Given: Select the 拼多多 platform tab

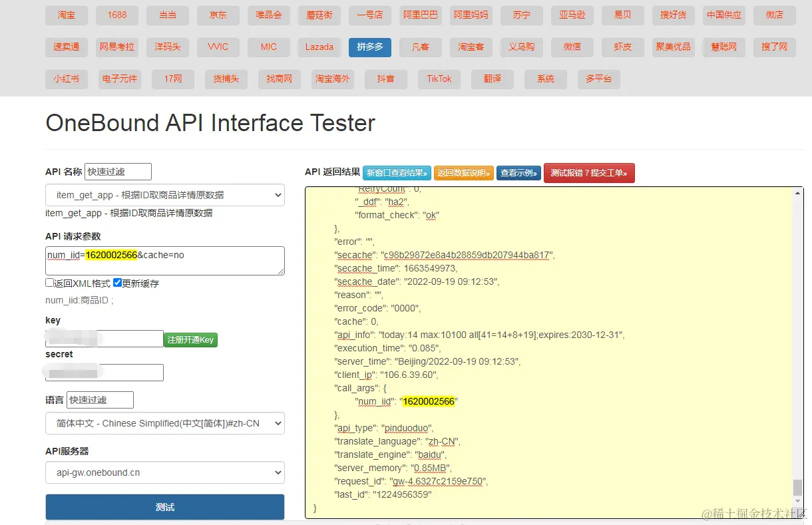Looking at the screenshot, I should (369, 47).
